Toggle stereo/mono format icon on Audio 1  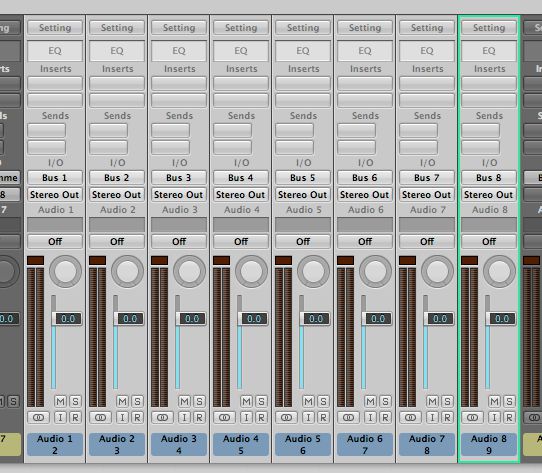click(x=38, y=418)
